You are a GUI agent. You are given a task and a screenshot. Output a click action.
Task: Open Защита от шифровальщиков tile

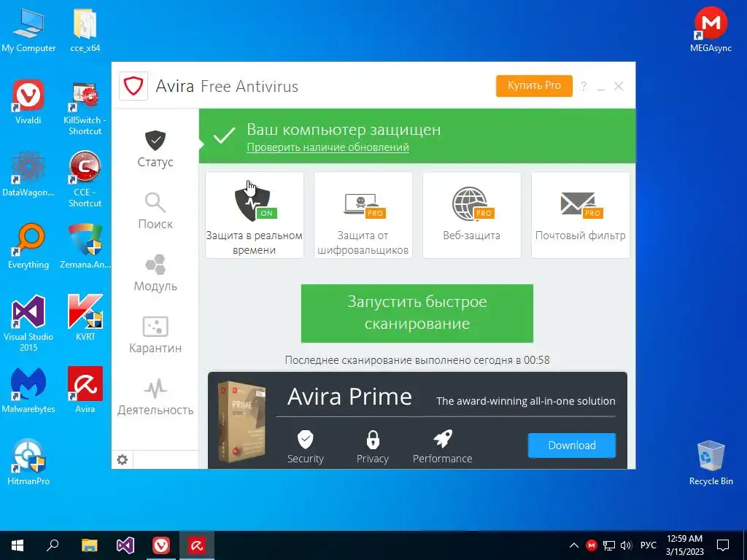tap(363, 215)
